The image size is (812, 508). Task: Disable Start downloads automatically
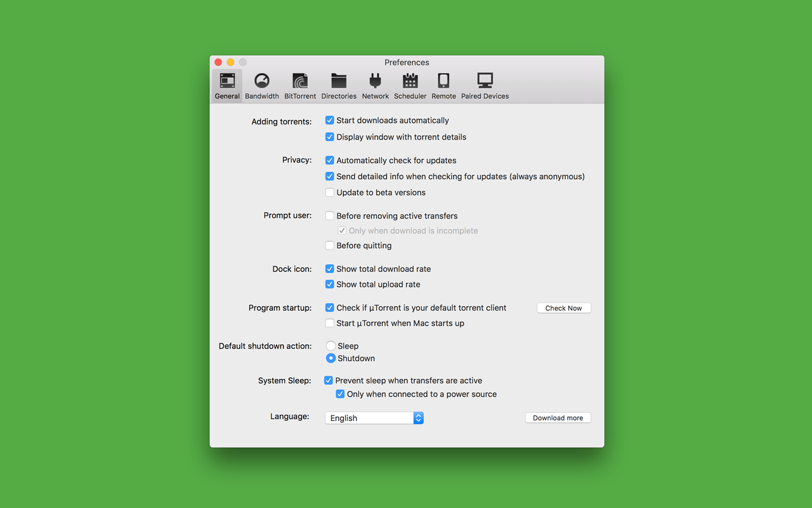[x=330, y=120]
